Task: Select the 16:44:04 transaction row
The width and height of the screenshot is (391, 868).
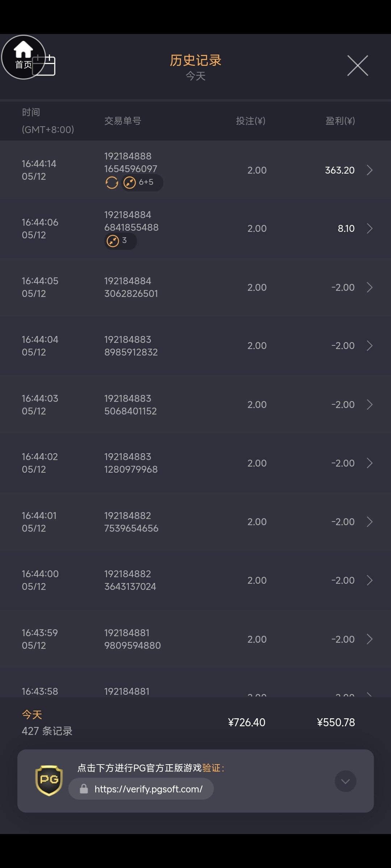Action: click(195, 346)
